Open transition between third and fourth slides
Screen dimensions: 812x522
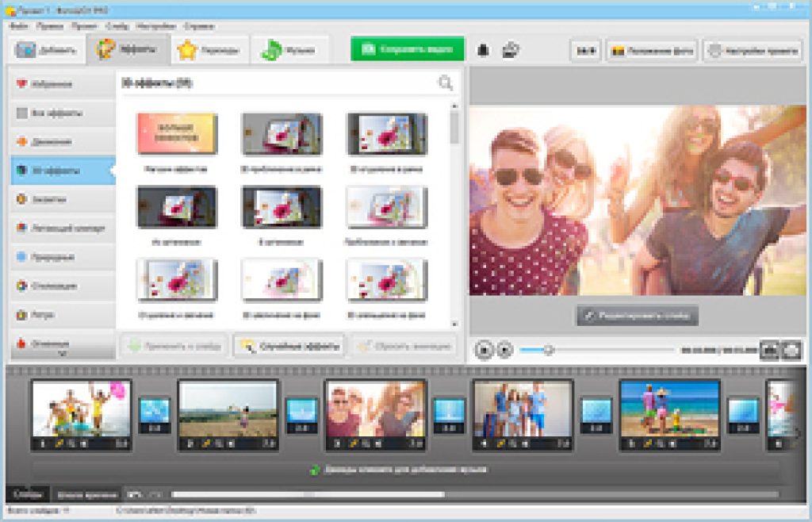click(449, 415)
